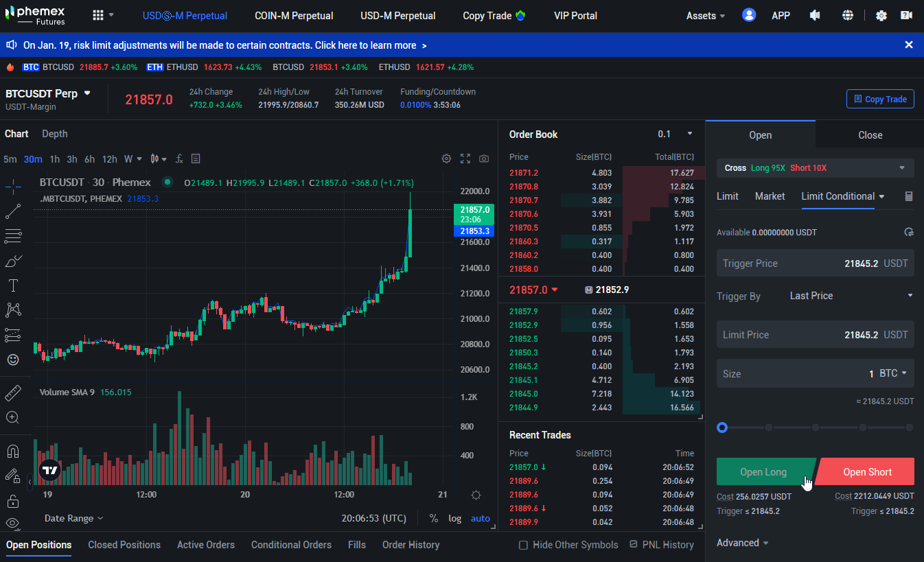Switch to the Depth chart tab
Viewport: 924px width, 562px height.
55,134
